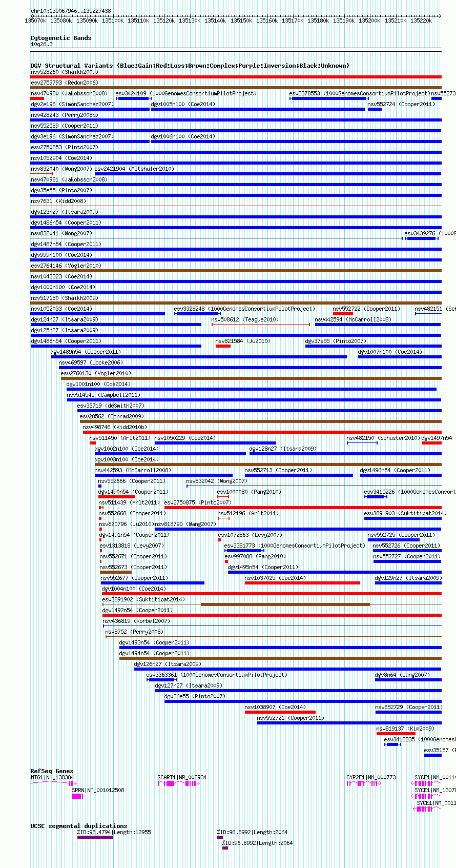456x868 pixels.
Task: Click esv3378553 1000GenomesConsortiumPilotProject label
Action: [x=360, y=93]
